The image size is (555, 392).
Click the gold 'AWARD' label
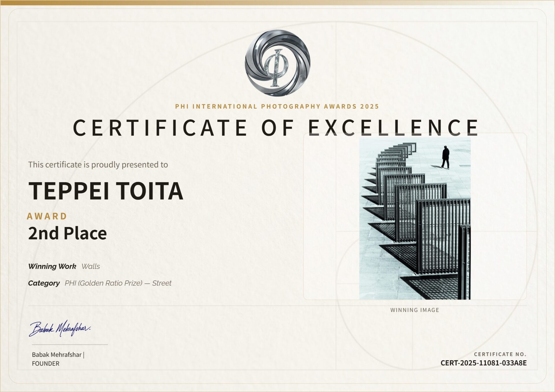point(47,216)
